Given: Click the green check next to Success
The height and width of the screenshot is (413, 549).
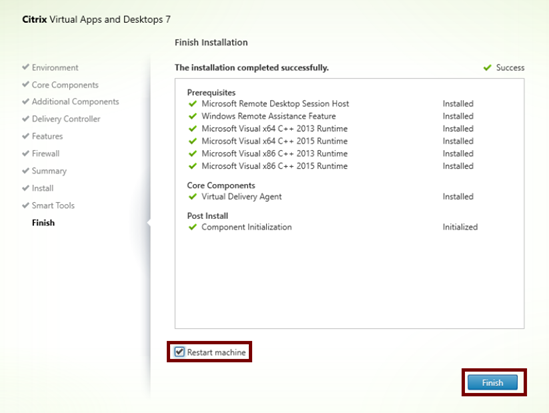Looking at the screenshot, I should tap(487, 68).
